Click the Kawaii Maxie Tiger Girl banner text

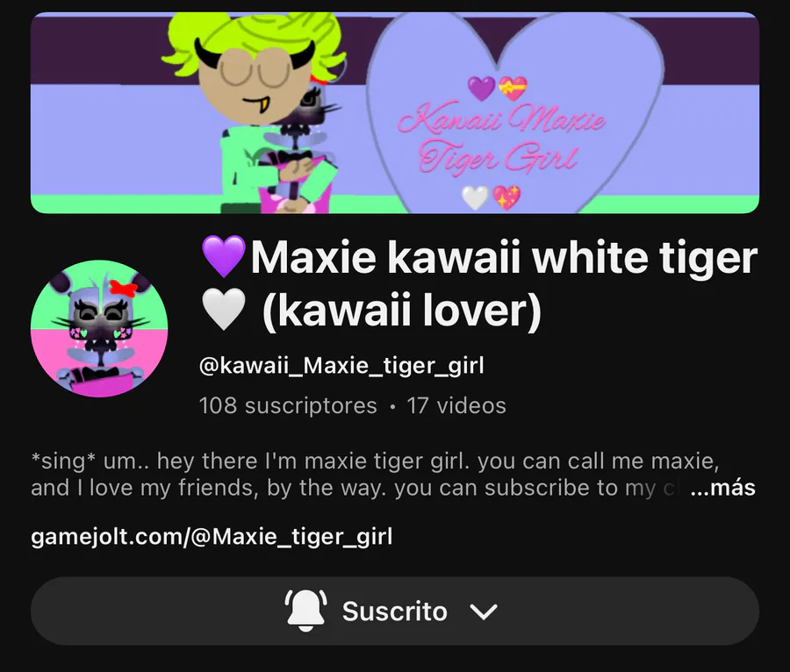pyautogui.click(x=501, y=138)
